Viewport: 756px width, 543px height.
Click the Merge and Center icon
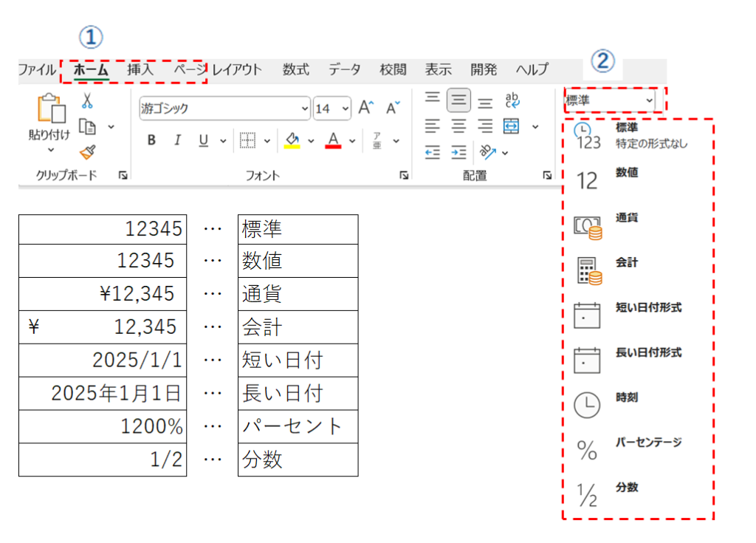pyautogui.click(x=512, y=126)
